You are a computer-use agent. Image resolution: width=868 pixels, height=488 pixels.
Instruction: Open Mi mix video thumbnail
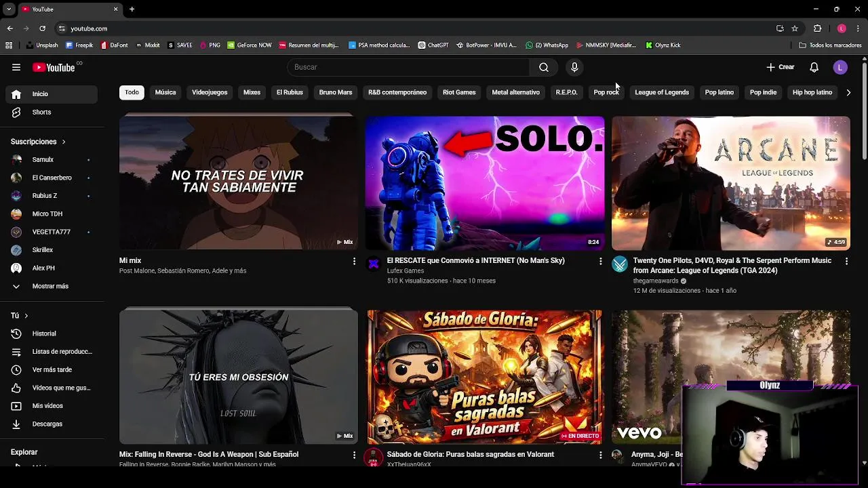(x=239, y=182)
